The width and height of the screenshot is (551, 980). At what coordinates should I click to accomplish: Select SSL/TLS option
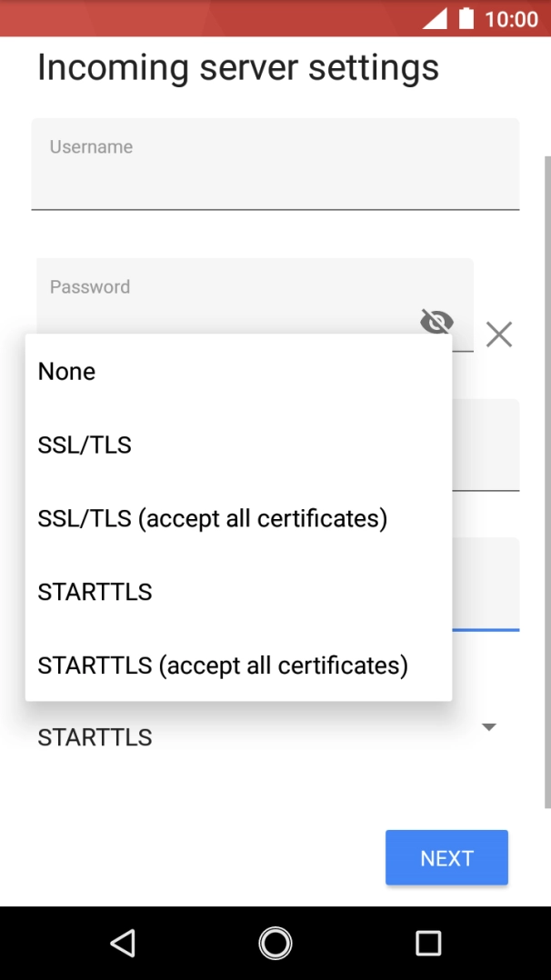point(85,445)
